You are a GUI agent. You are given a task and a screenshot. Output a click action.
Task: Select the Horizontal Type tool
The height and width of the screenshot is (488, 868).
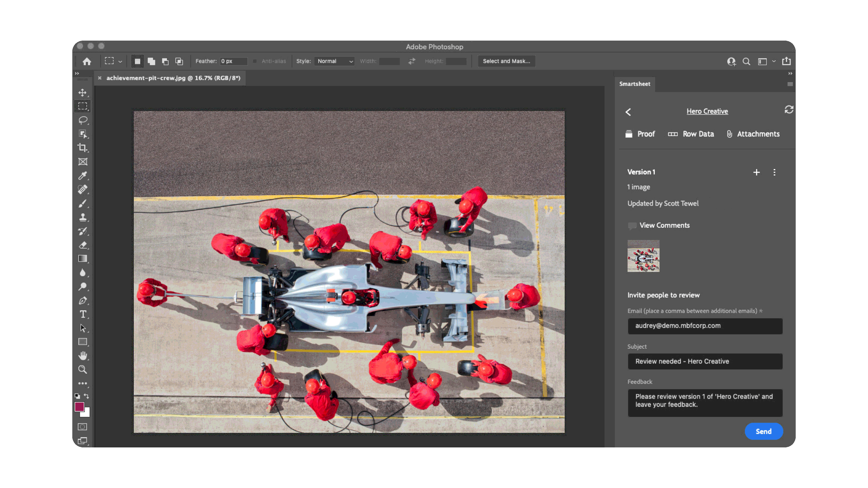83,314
